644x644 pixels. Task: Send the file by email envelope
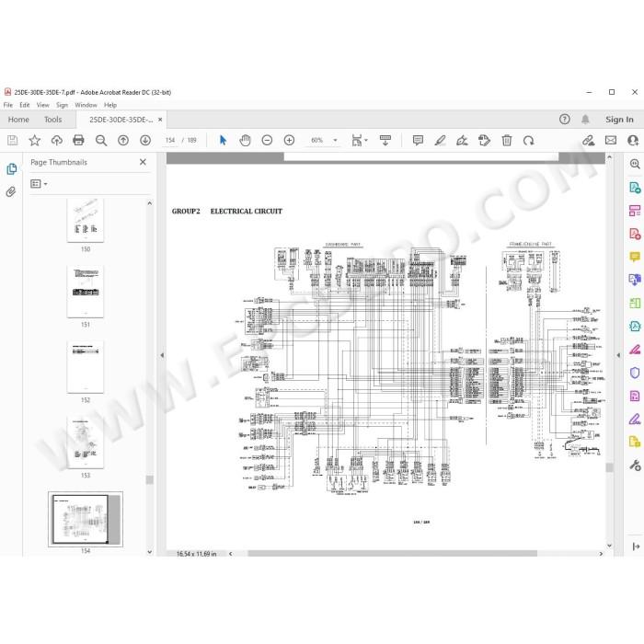[611, 141]
